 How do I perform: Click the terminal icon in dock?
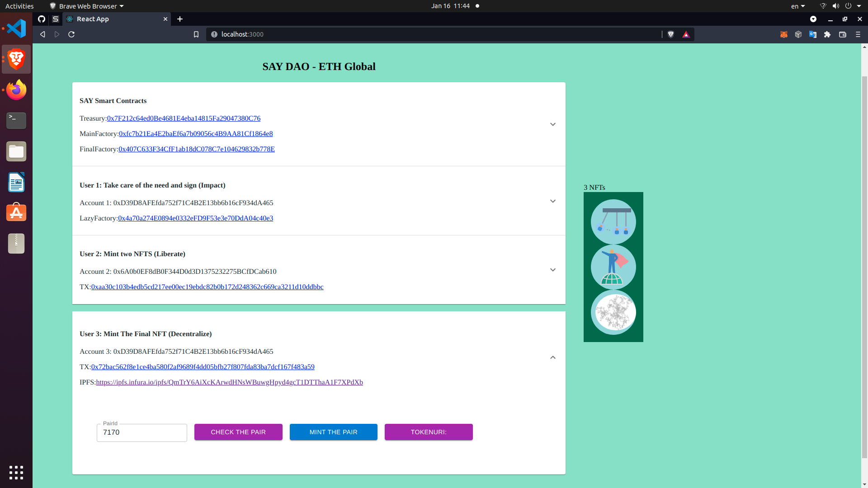tap(16, 120)
